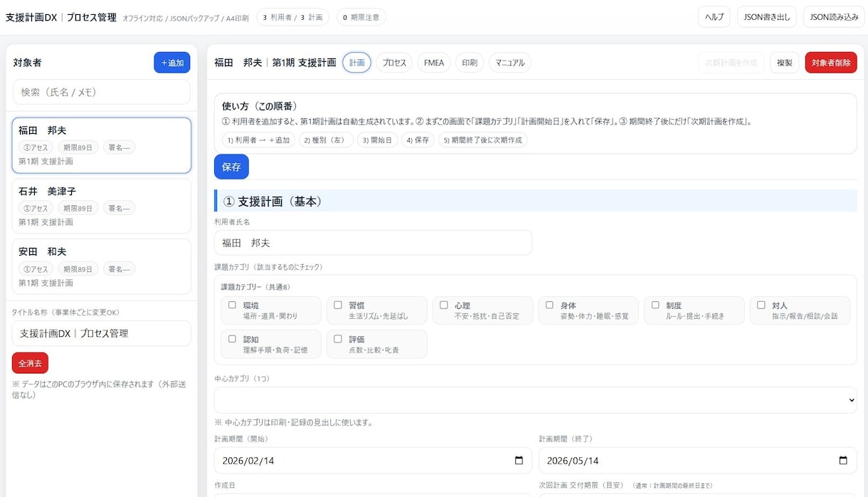Check the 習慣 category checkbox
Viewport: 868px width, 497px height.
(338, 305)
